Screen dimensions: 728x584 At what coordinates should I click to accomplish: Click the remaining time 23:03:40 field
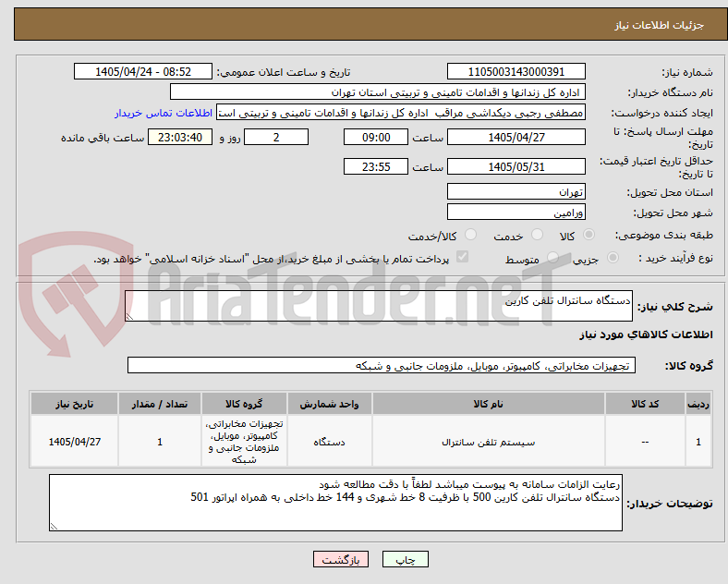[179, 137]
